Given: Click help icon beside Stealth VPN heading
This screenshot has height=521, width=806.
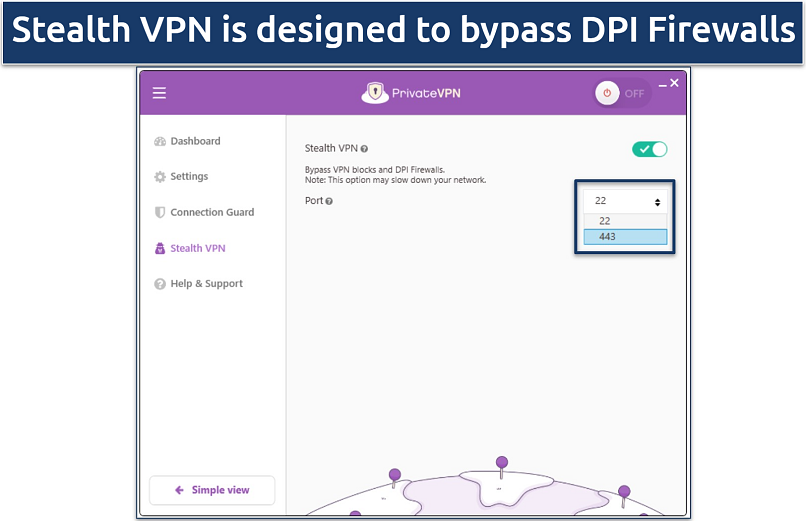Looking at the screenshot, I should pyautogui.click(x=364, y=149).
